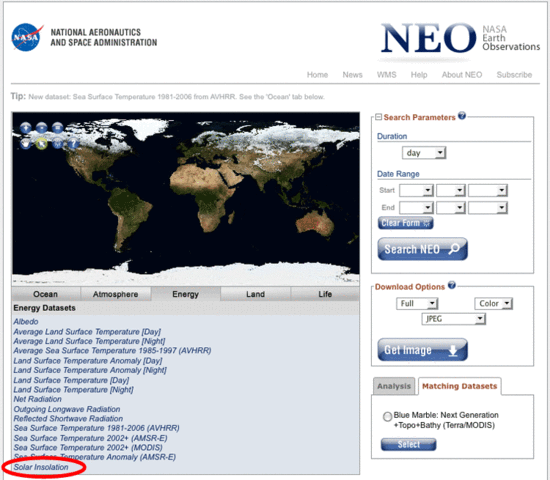Screen dimensions: 550x480
Task: Open the Land Surface Temperature [Day] link
Action: click(71, 380)
